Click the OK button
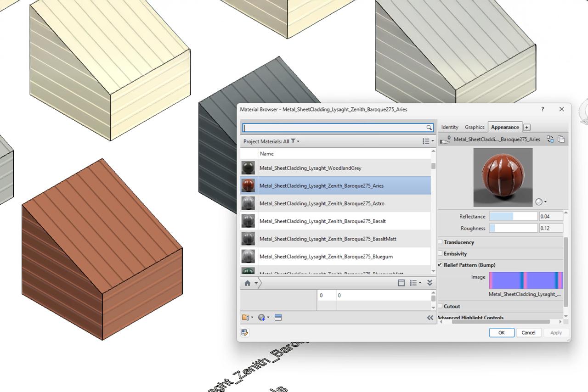 click(x=502, y=333)
